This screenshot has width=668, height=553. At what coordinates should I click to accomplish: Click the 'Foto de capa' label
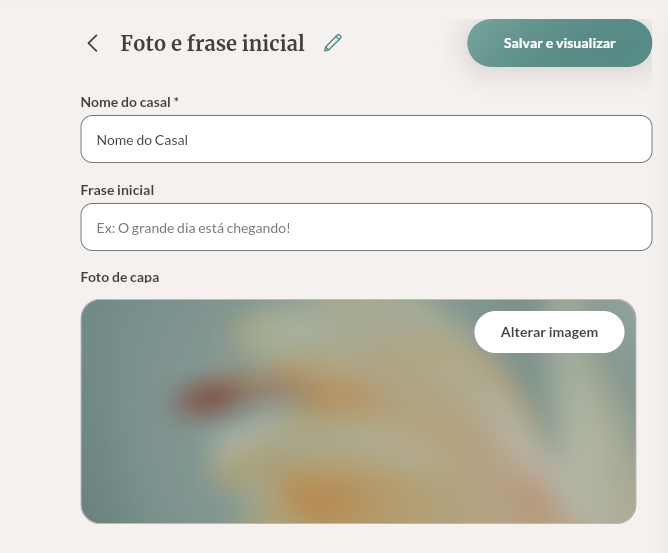point(120,277)
